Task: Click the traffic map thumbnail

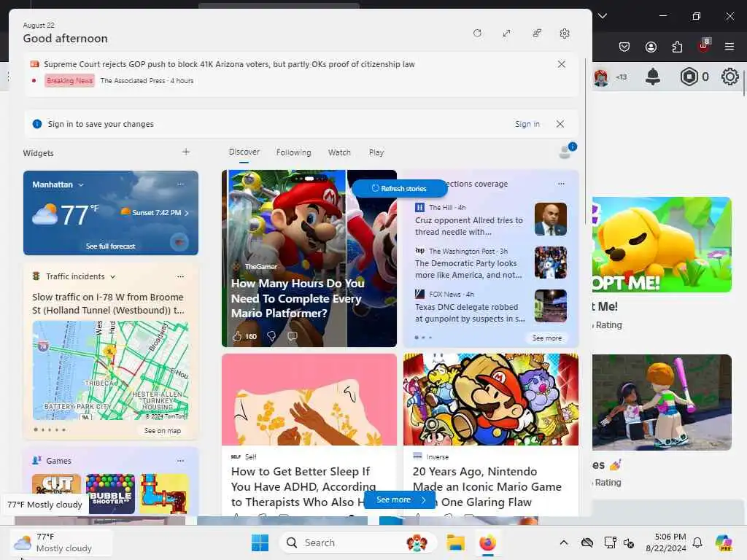Action: 111,370
